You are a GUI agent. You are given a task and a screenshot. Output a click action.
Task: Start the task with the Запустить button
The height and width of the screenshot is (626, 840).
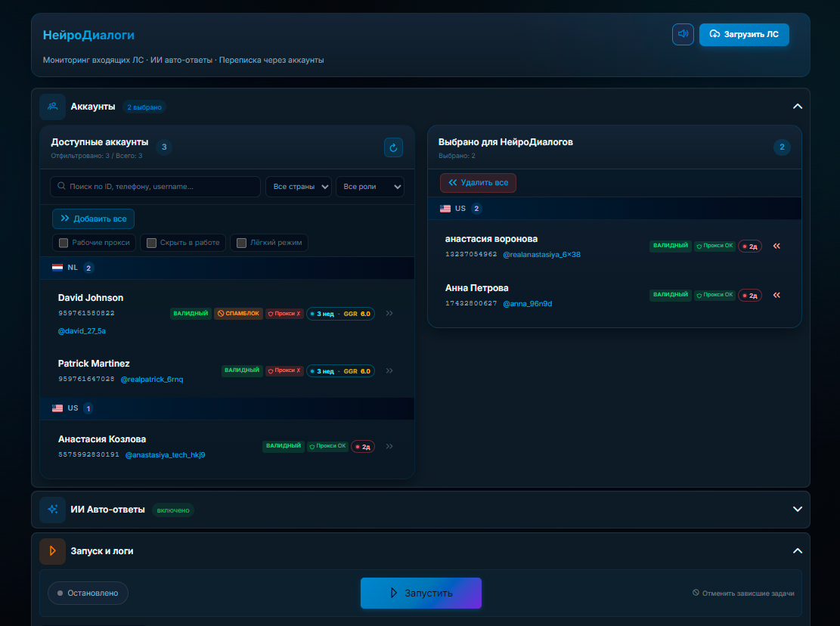tap(421, 593)
